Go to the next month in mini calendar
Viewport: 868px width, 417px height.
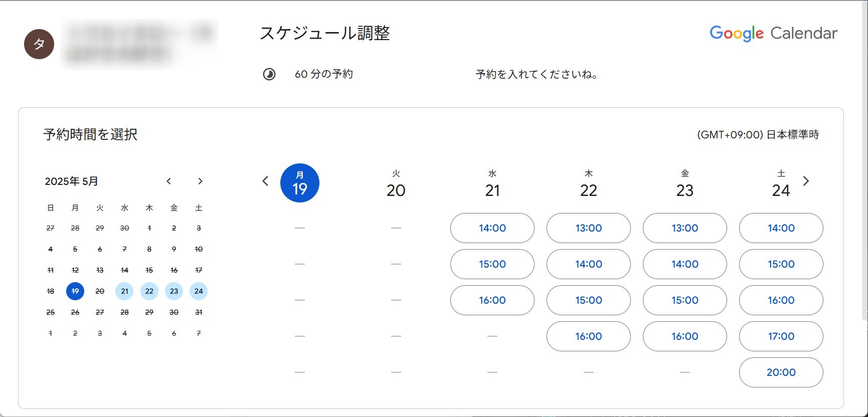200,181
